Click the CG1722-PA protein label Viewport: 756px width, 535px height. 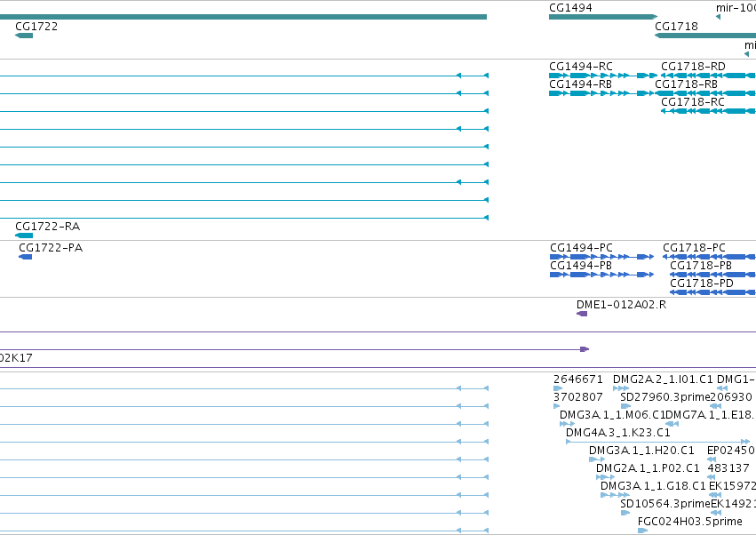tap(51, 248)
